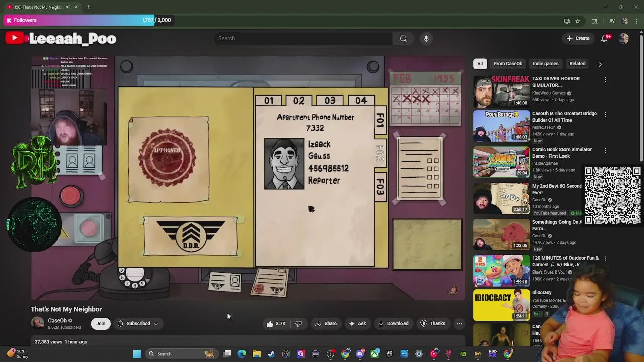Select the From CaseOh filter chip

click(x=508, y=64)
